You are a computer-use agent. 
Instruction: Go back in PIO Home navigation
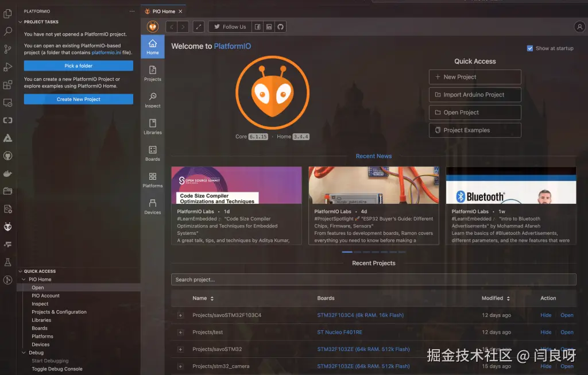point(171,26)
